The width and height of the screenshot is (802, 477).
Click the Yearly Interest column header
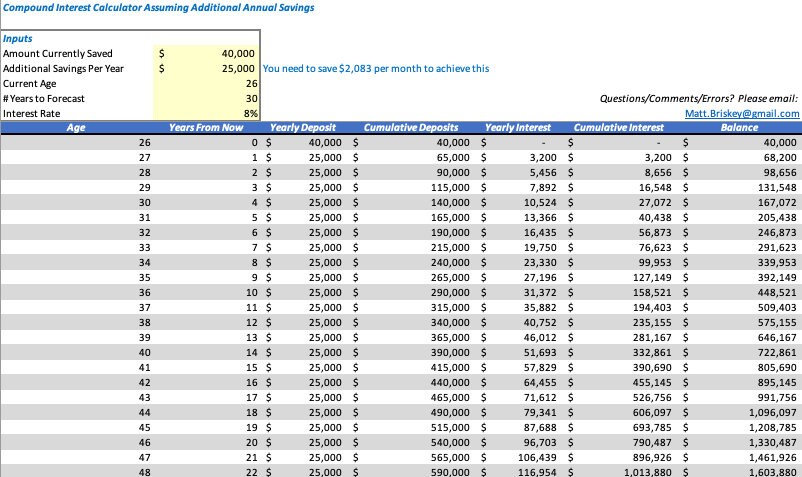coord(518,128)
